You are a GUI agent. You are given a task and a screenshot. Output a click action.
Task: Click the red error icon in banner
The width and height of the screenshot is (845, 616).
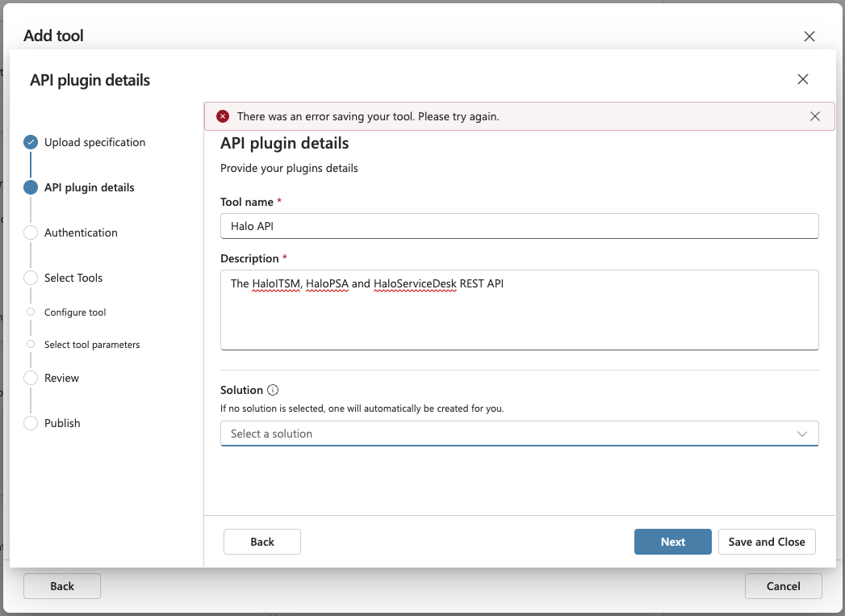click(x=223, y=116)
